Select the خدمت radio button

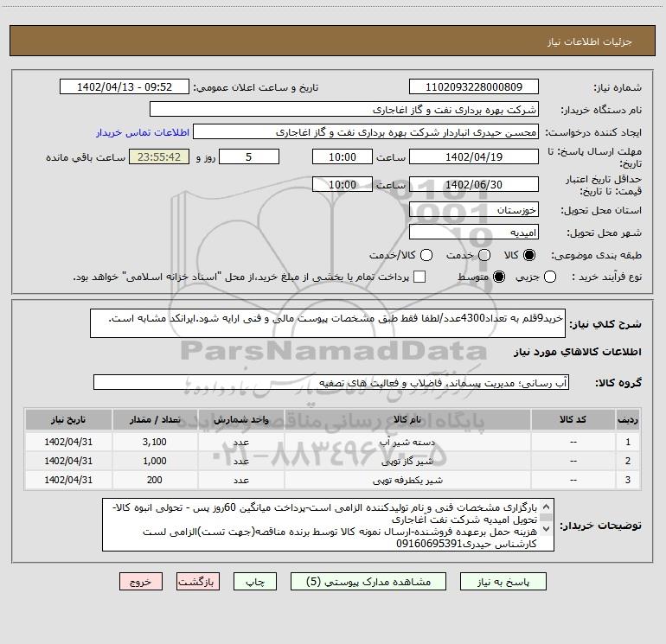484,255
